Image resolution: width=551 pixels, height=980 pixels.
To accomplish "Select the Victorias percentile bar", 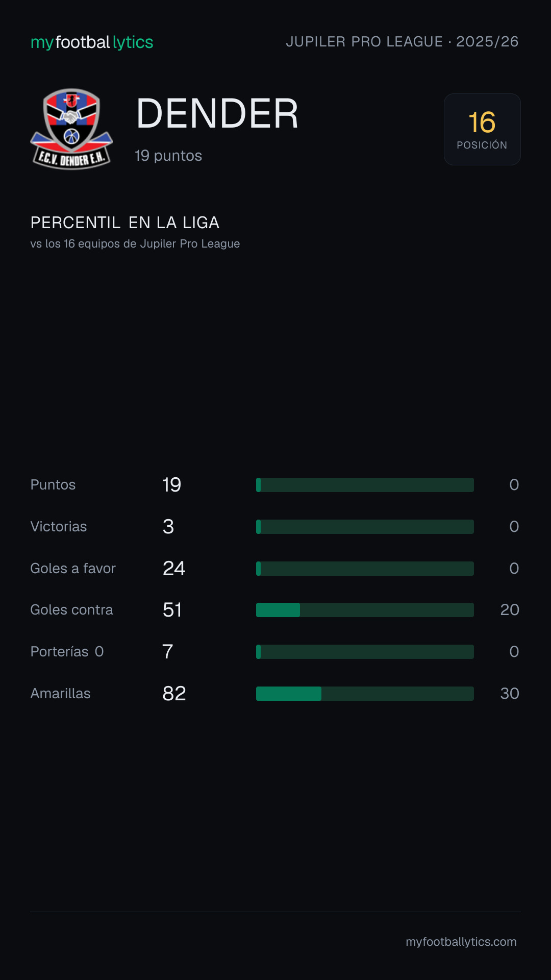I will [x=365, y=527].
